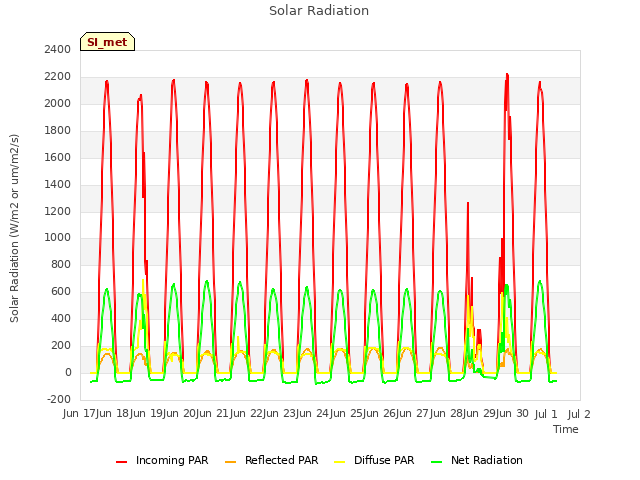Click the 24Jun x-axis tick label
Viewport: 640px width, 480px height.
331,414
